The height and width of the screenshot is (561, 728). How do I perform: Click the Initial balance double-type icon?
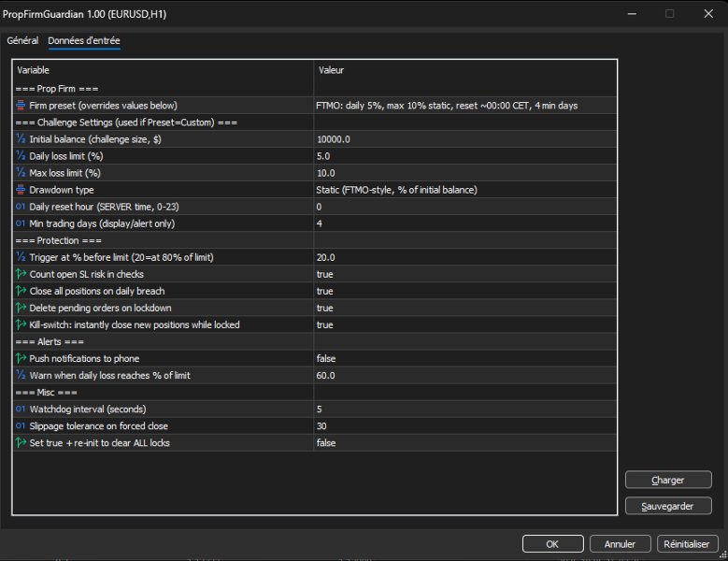pyautogui.click(x=21, y=139)
